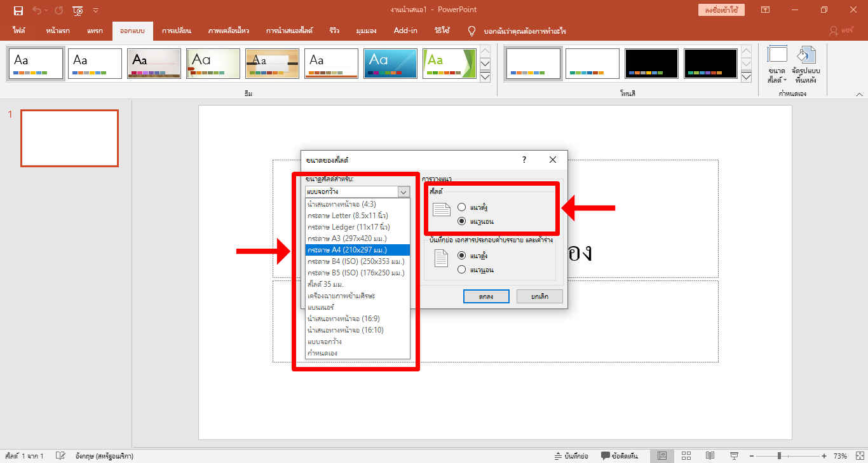Collapse the slide size combo box arrow
The width and height of the screenshot is (868, 463).
click(403, 191)
